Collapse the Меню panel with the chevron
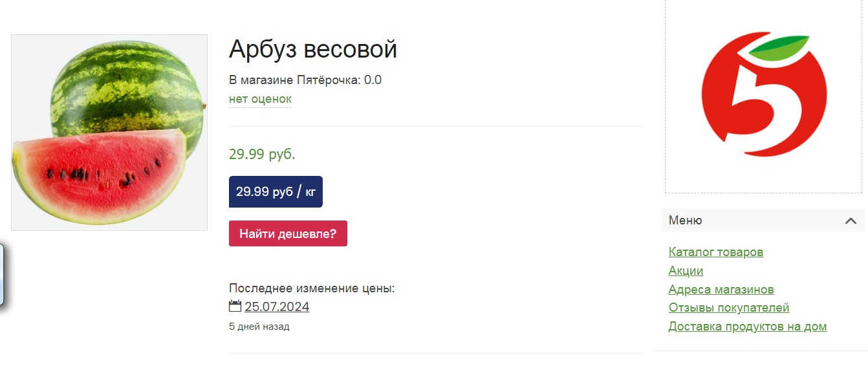This screenshot has width=868, height=366. pos(851,221)
